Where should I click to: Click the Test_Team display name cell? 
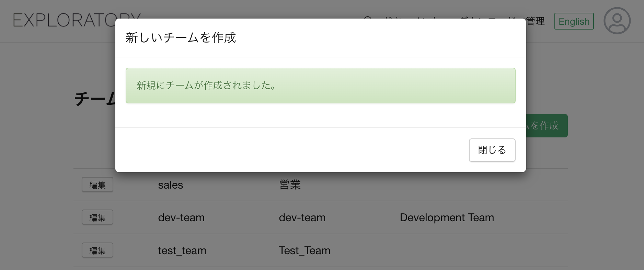point(304,251)
